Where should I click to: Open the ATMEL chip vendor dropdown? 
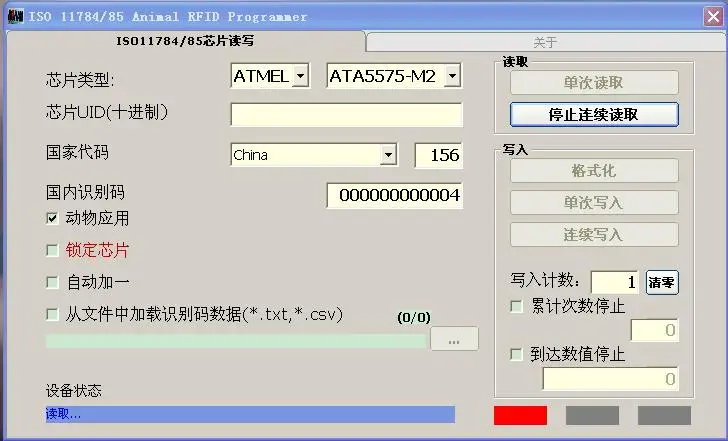300,76
